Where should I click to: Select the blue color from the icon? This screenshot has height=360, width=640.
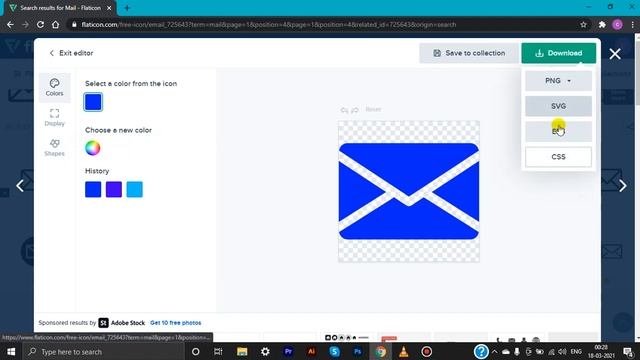tap(93, 102)
